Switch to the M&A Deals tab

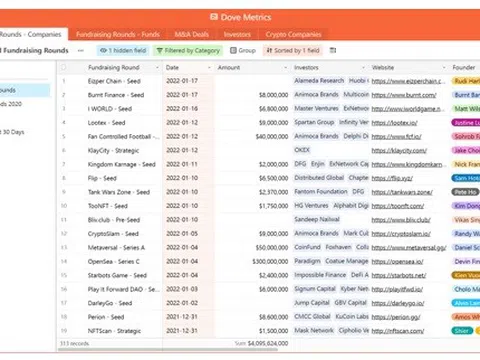pyautogui.click(x=192, y=34)
